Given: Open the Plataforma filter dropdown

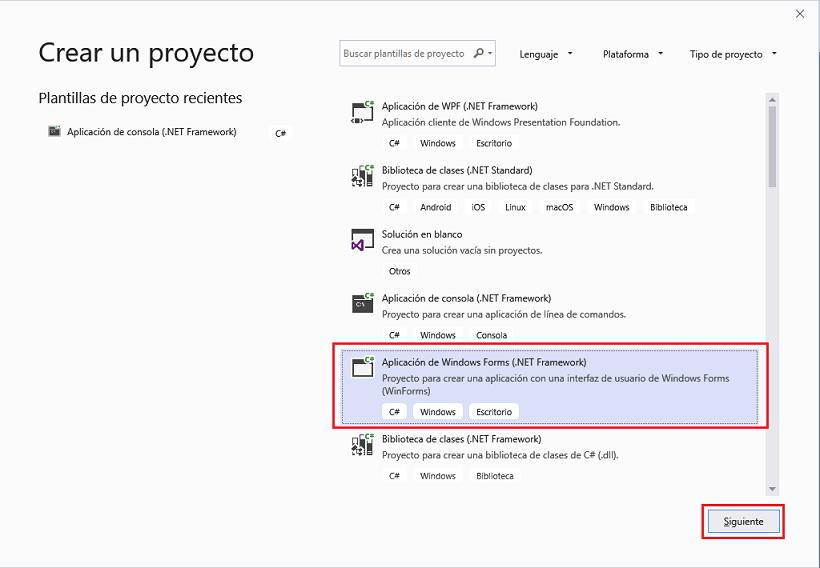Looking at the screenshot, I should (x=632, y=54).
